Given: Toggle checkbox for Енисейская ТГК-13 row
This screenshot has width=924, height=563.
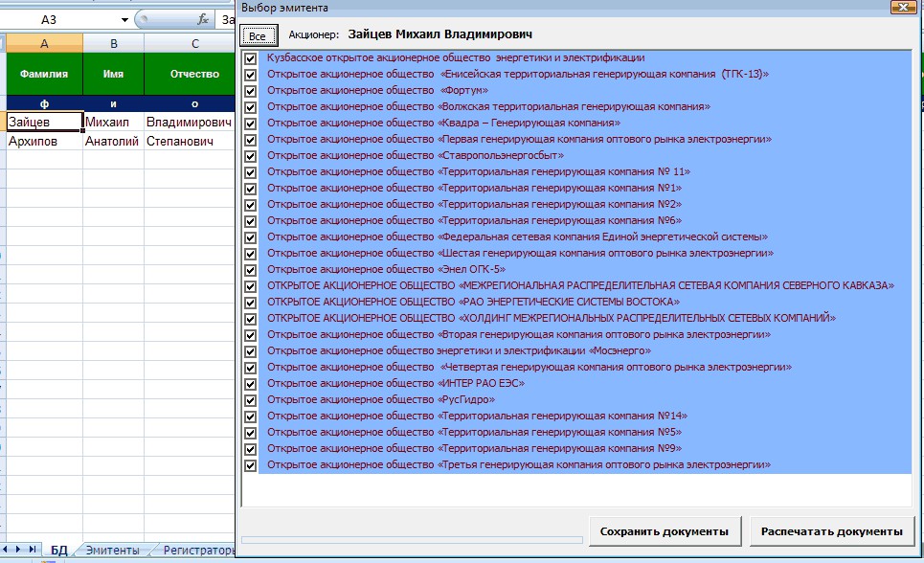Looking at the screenshot, I should coord(251,75).
